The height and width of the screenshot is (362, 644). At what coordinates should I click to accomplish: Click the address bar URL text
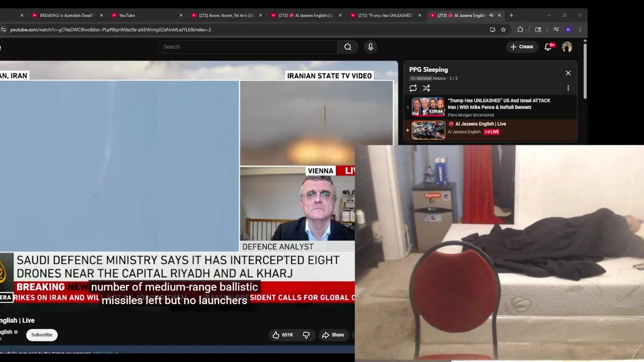point(110,30)
